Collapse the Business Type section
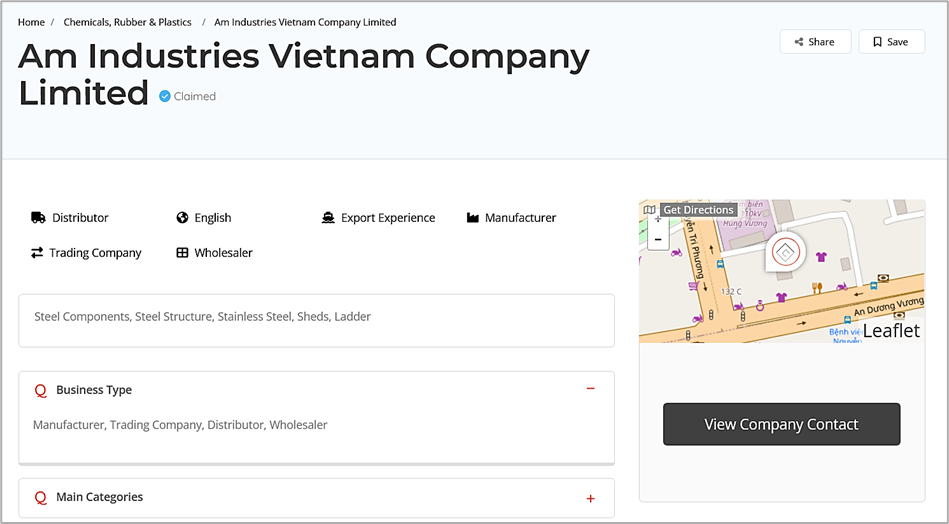This screenshot has width=949, height=524. click(x=591, y=388)
